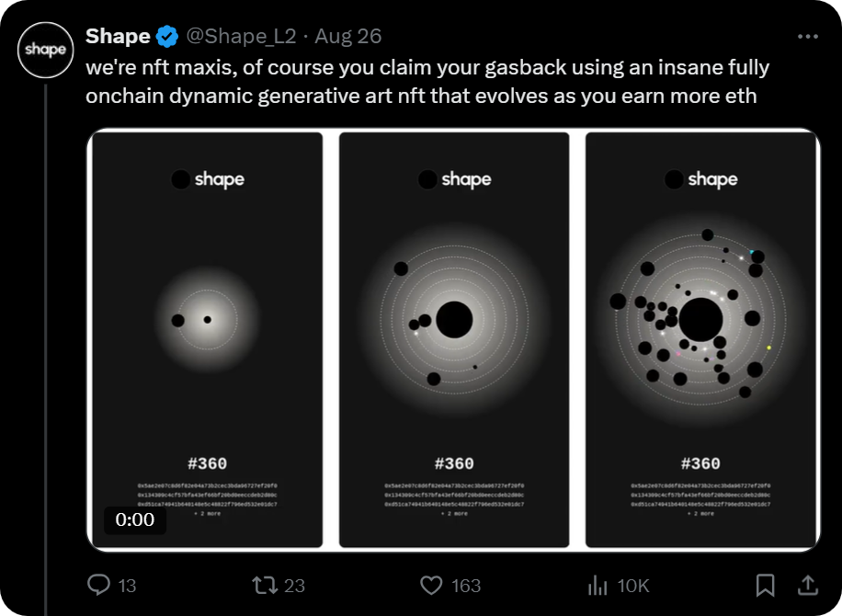Click the repost arrows icon

coord(265,585)
